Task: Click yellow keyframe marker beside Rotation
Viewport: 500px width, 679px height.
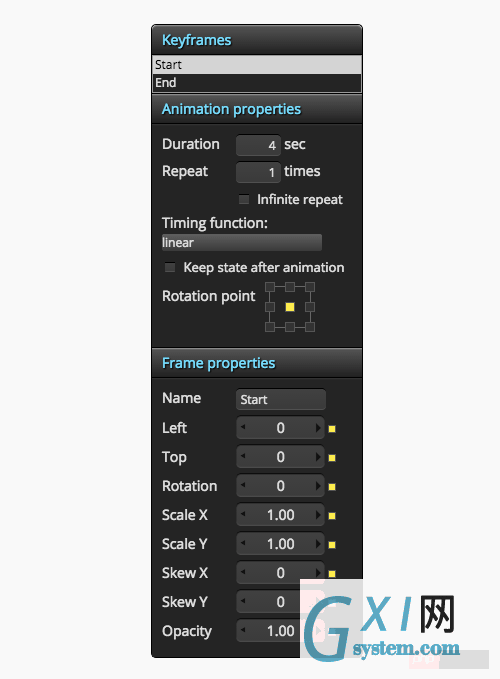Action: 332,487
